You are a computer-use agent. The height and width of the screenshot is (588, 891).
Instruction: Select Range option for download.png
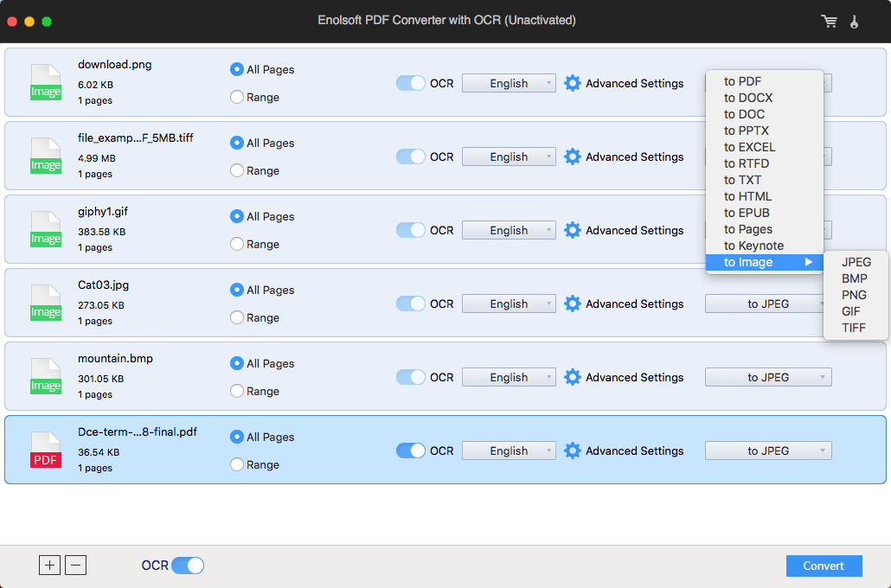point(237,97)
